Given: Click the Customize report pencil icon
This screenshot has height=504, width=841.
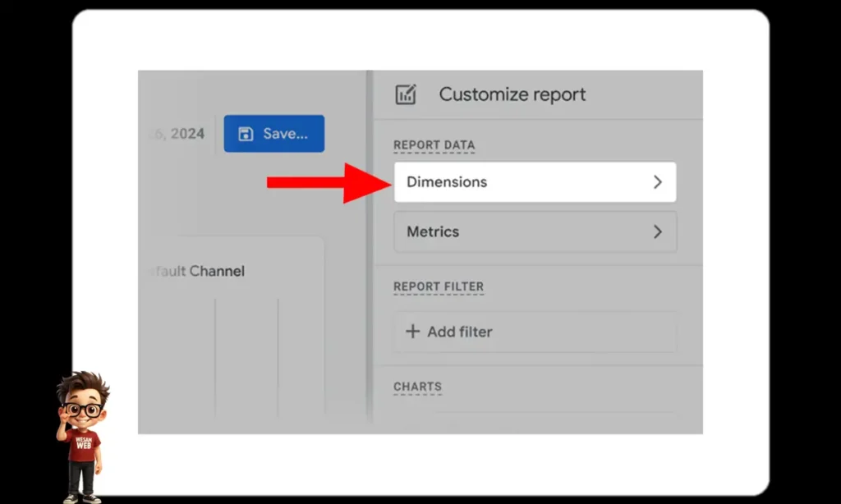Looking at the screenshot, I should tap(406, 94).
